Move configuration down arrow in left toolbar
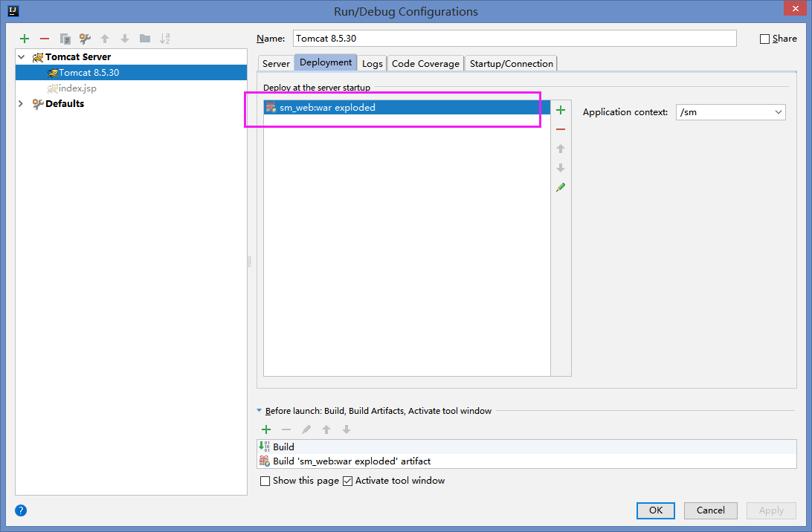 point(125,39)
